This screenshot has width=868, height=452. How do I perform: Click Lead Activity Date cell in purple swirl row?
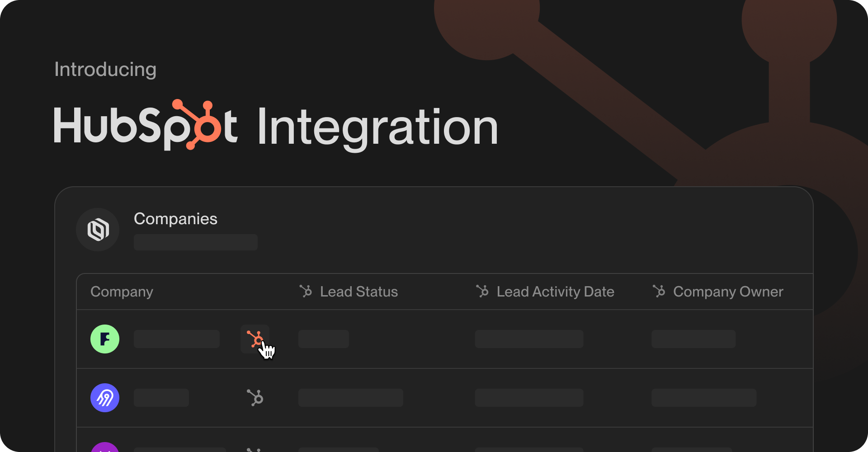(529, 398)
